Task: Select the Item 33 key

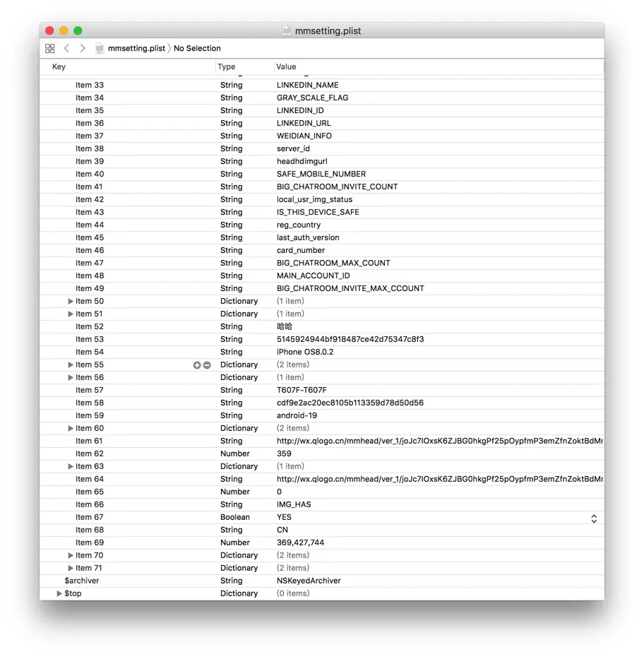Action: pos(90,85)
